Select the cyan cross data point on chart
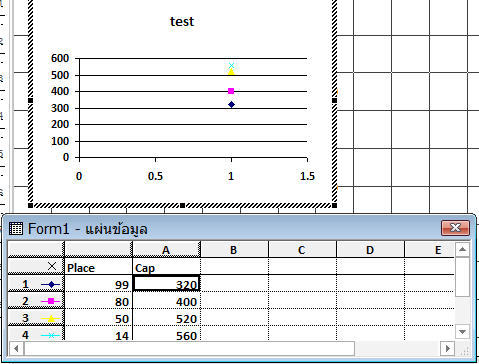The height and width of the screenshot is (364, 479). tap(231, 65)
